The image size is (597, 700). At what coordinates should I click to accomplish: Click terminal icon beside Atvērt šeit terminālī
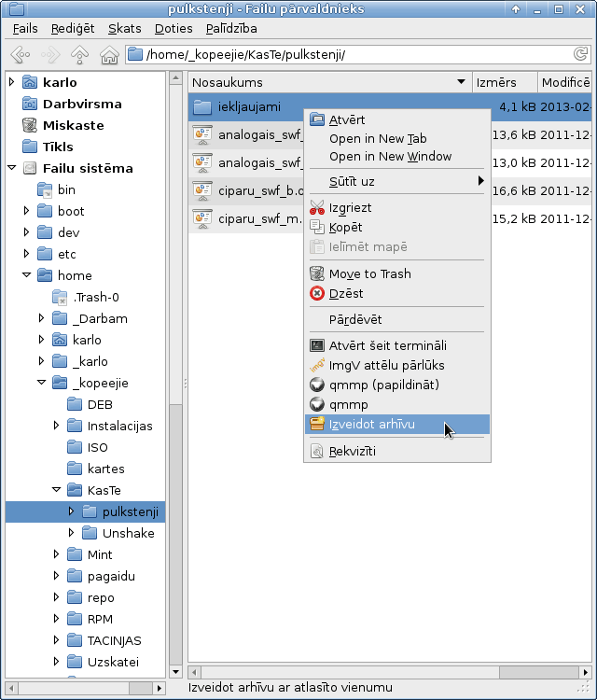coord(317,345)
